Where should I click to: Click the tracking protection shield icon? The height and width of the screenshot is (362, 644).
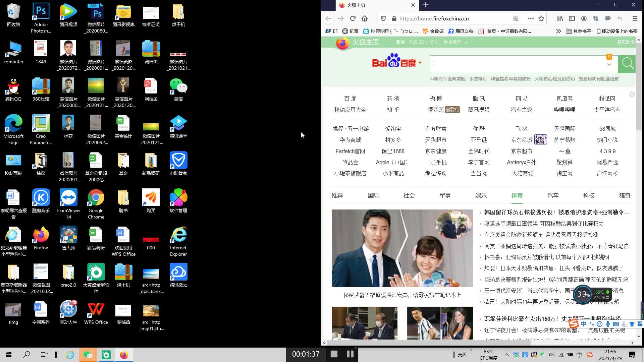tap(383, 19)
